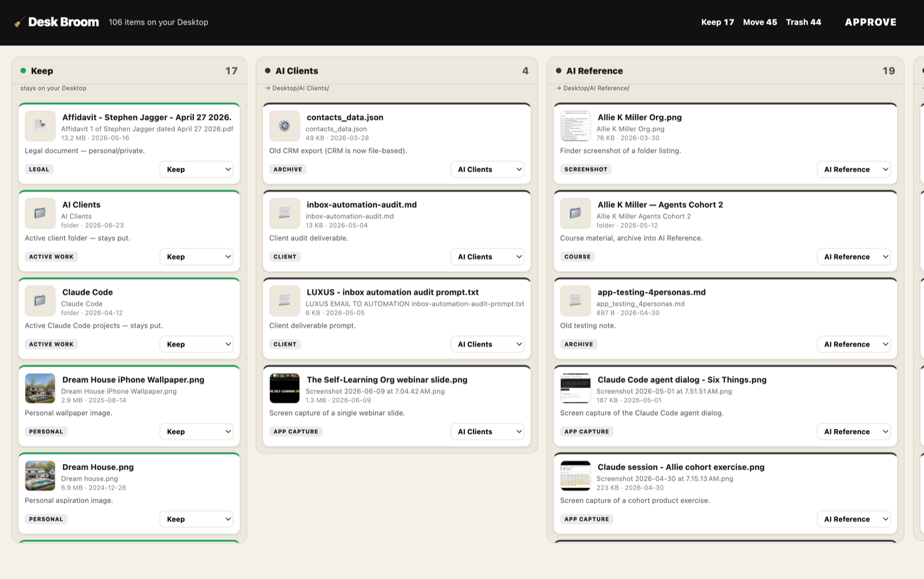Click 'Old CRM export' description text
The height and width of the screenshot is (579, 924).
[x=338, y=151]
